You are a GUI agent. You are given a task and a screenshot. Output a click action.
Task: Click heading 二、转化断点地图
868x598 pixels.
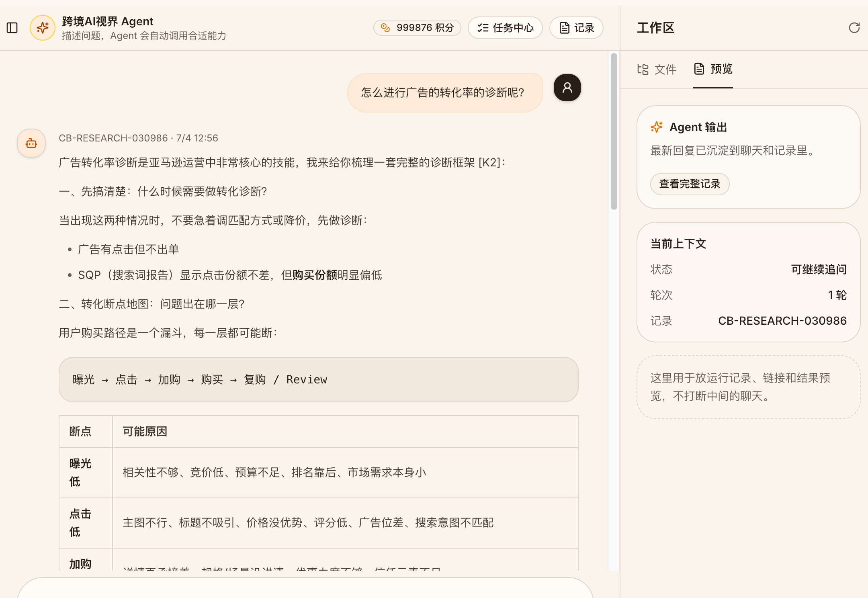coord(151,304)
